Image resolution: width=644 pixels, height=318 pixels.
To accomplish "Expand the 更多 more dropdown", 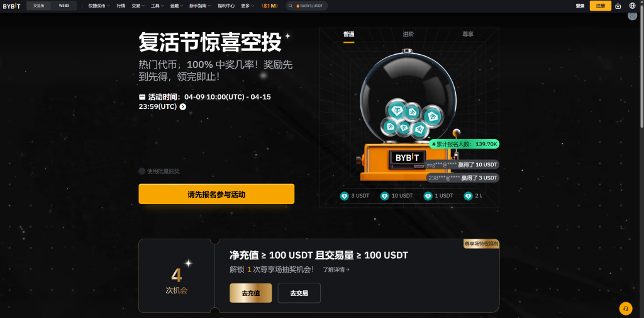I will (x=248, y=6).
